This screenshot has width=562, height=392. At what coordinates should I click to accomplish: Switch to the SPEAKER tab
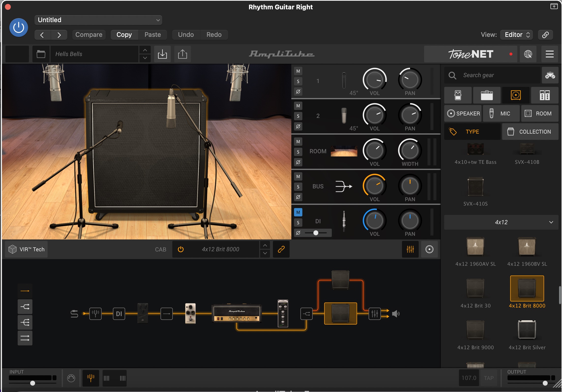tap(463, 113)
